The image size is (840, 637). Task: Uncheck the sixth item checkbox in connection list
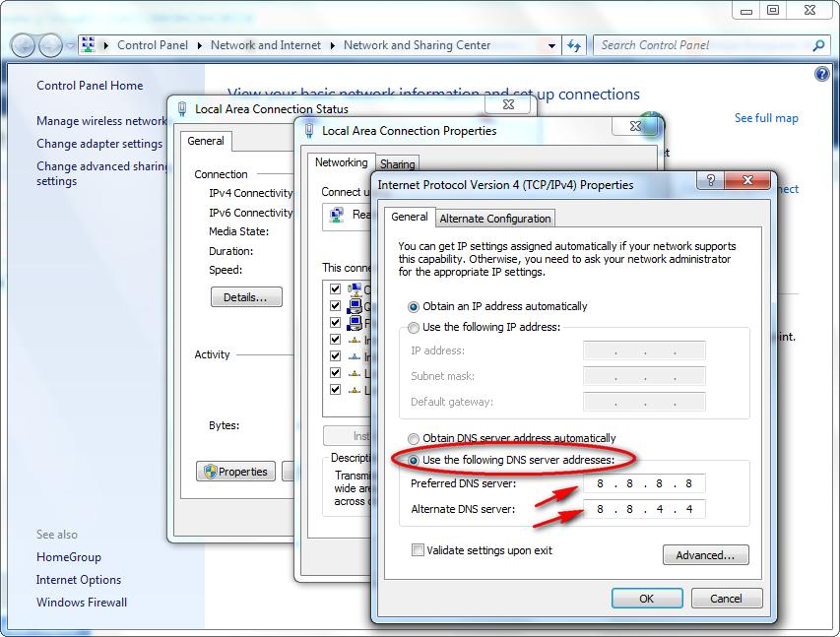tap(336, 373)
